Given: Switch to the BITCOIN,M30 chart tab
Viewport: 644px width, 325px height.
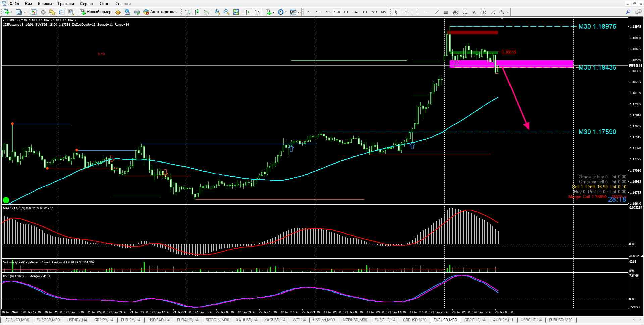Looking at the screenshot, I should (217, 320).
